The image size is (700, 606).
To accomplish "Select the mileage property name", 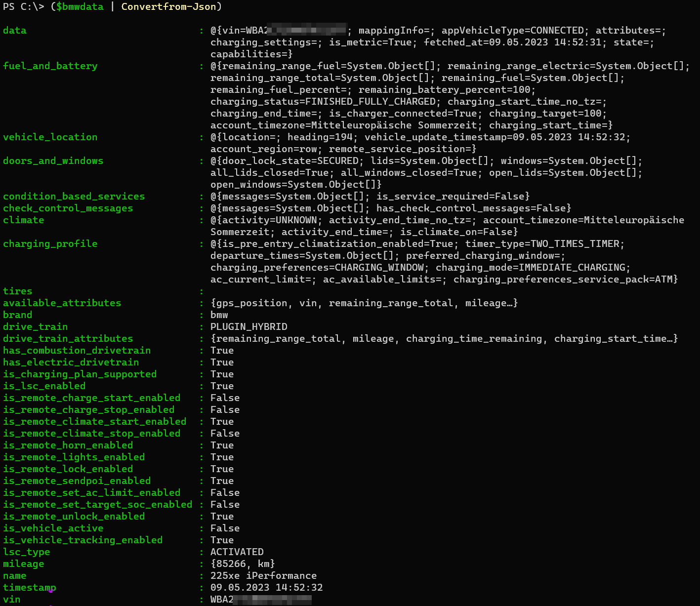I will tap(24, 564).
